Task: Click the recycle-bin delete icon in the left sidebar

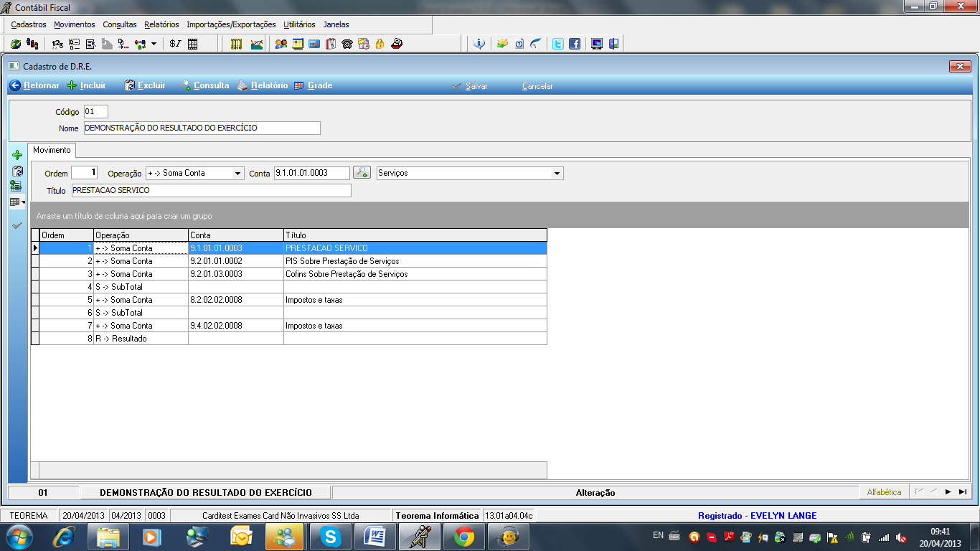Action: [x=18, y=171]
